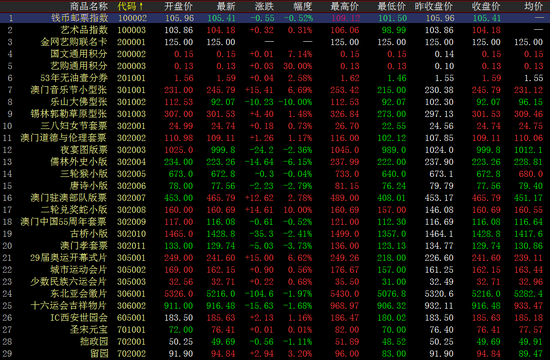Click average price 933.47
Screen dimensions: 550x360
pyautogui.click(x=529, y=306)
